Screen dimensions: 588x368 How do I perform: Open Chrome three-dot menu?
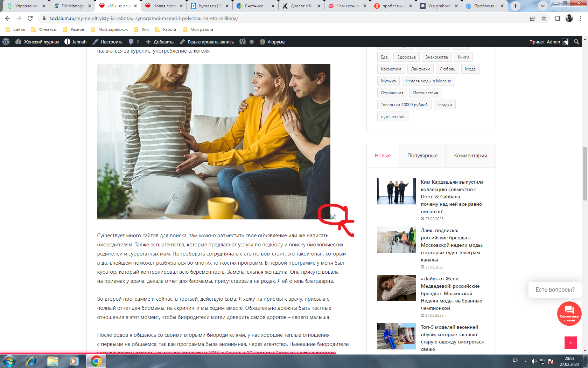click(581, 18)
